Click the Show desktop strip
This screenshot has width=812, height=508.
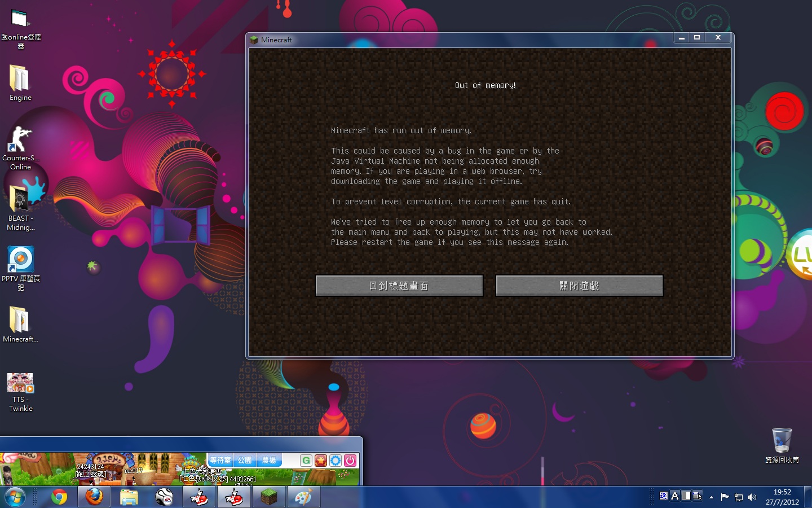pyautogui.click(x=808, y=497)
